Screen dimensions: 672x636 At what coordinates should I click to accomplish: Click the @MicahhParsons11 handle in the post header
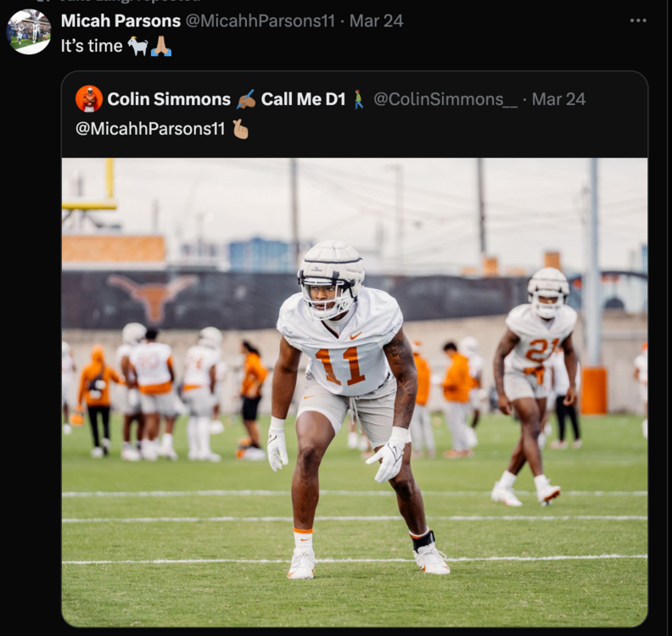260,20
